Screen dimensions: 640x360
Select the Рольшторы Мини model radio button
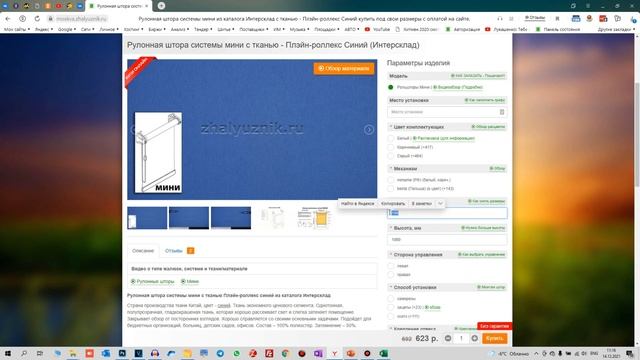point(391,87)
